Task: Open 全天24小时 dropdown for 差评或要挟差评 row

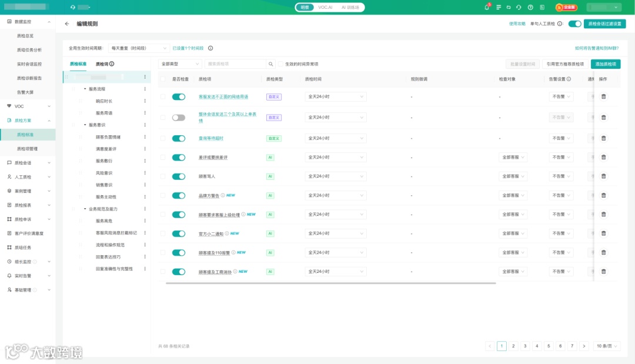Action: point(335,158)
